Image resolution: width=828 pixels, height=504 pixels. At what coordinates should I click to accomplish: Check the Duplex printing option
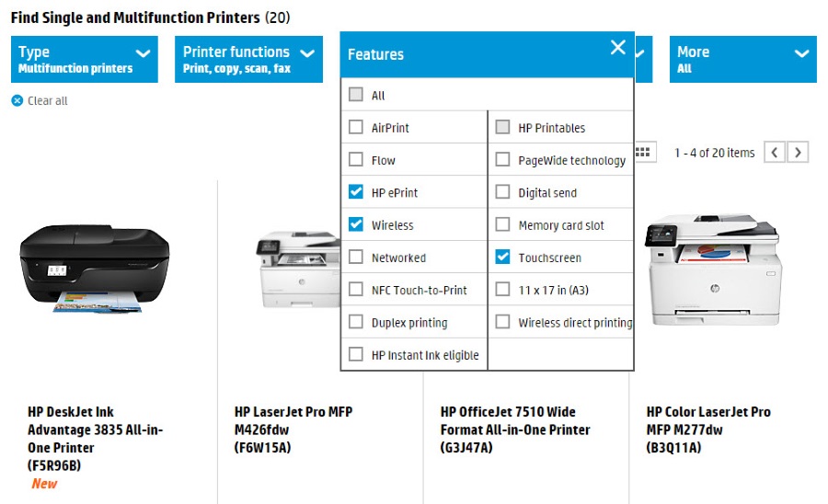click(x=356, y=322)
